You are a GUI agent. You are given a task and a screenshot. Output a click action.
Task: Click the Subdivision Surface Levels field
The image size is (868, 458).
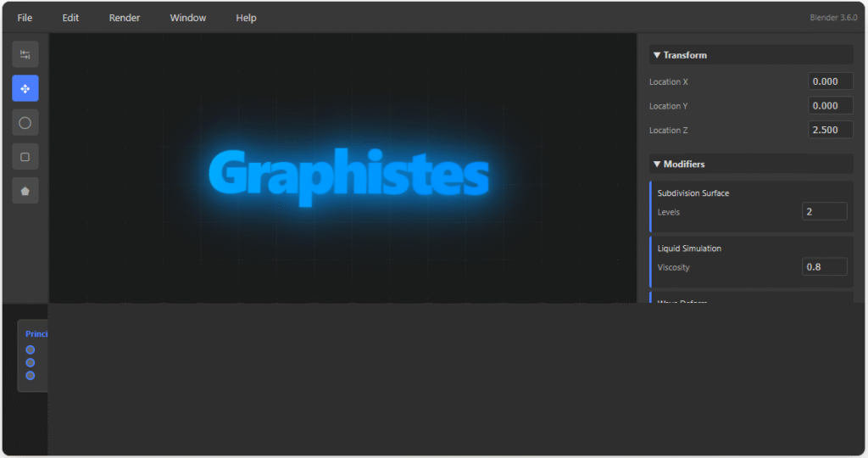[x=824, y=211]
